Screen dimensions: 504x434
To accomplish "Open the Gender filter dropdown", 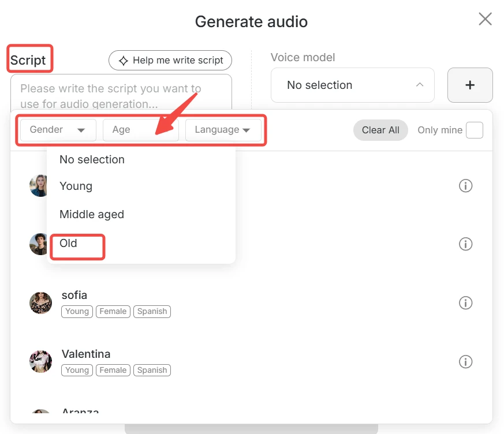I will 57,130.
